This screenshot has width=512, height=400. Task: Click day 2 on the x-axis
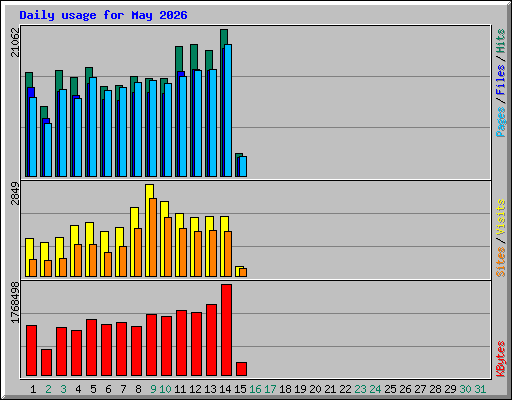tap(48, 389)
